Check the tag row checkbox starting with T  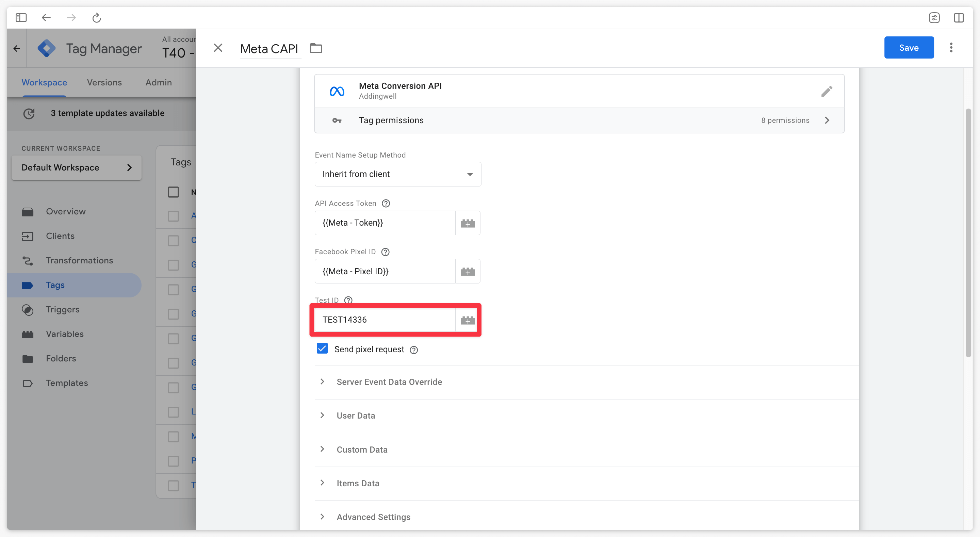click(174, 486)
